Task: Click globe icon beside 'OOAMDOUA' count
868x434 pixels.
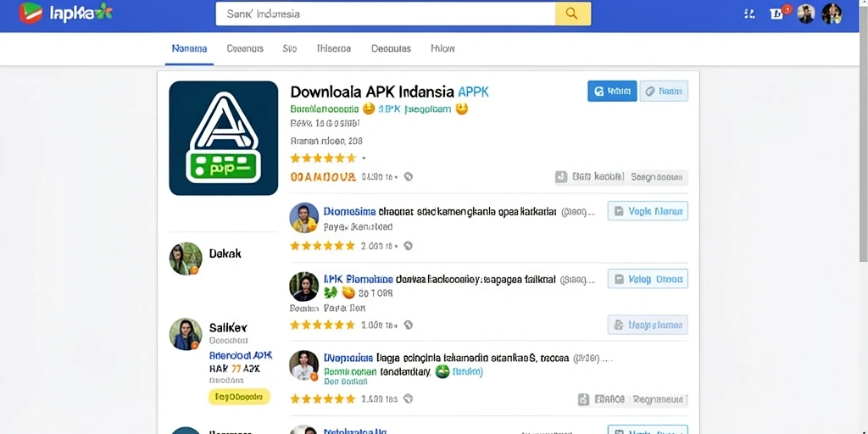Action: pos(408,176)
